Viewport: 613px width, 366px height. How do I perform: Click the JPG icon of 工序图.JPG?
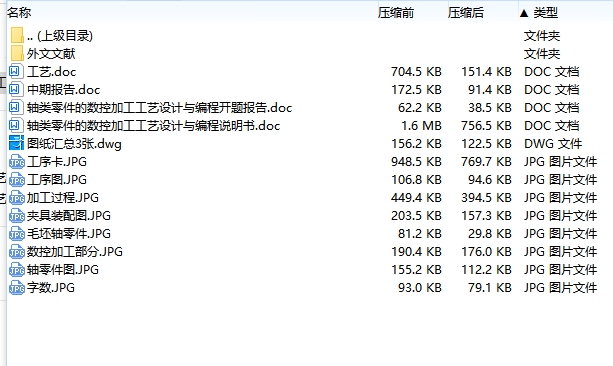[x=17, y=180]
